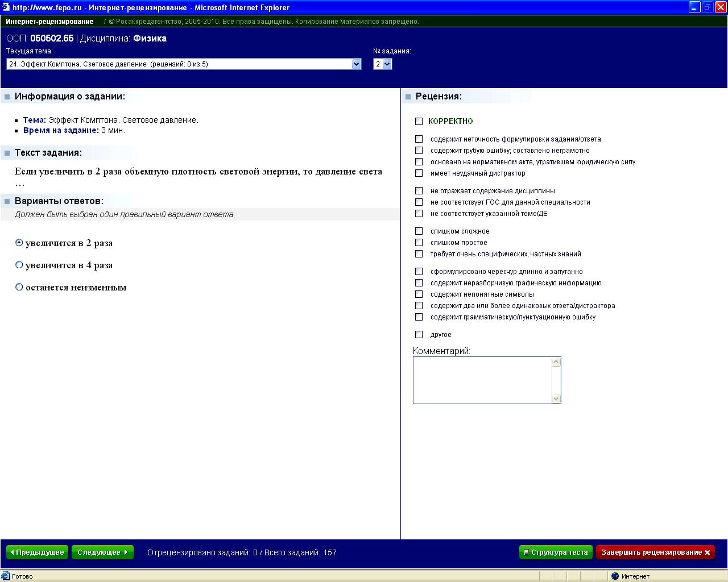
Task: Click the 'Рецензия:' section heading
Action: tap(439, 96)
